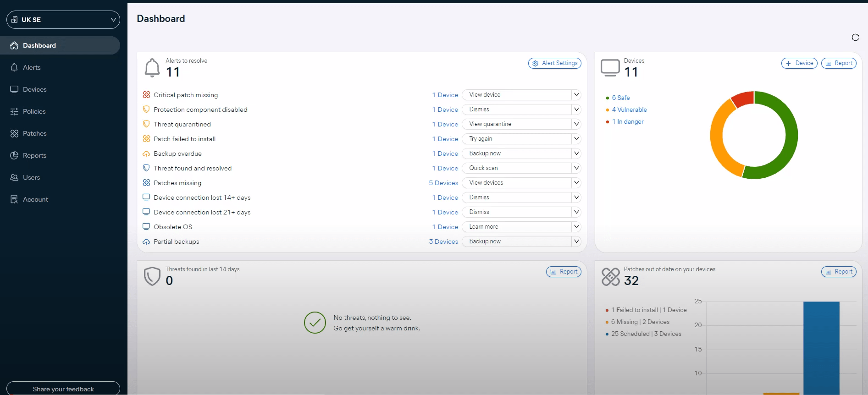Click the Partial backups cloud icon
Viewport: 868px width, 395px height.
pos(146,241)
